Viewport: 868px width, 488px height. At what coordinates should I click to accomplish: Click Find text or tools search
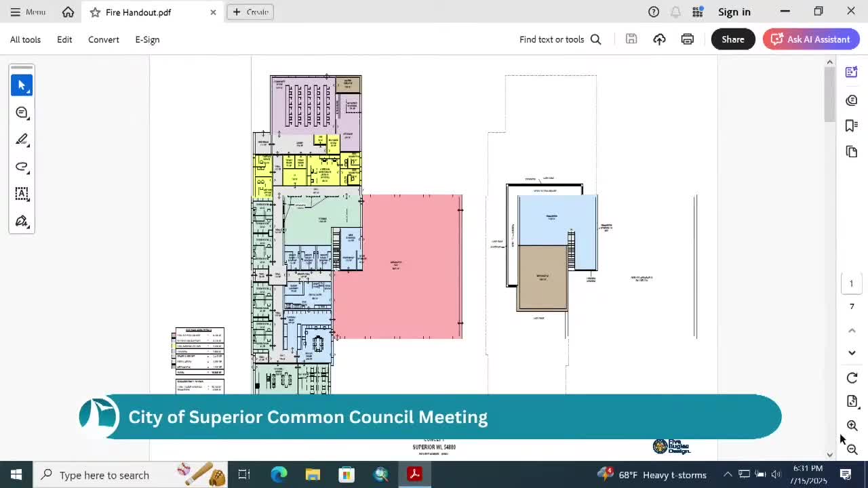tap(560, 39)
